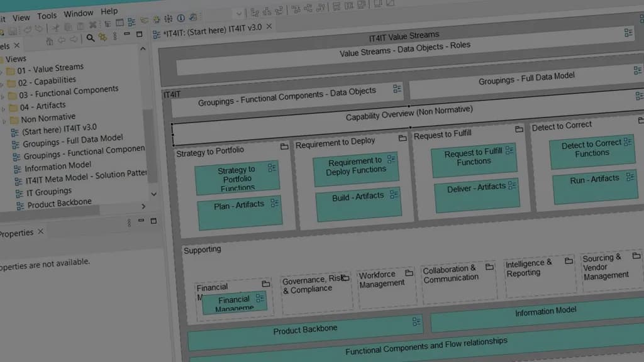
Task: Maximize the Properties panel
Action: coord(153,221)
